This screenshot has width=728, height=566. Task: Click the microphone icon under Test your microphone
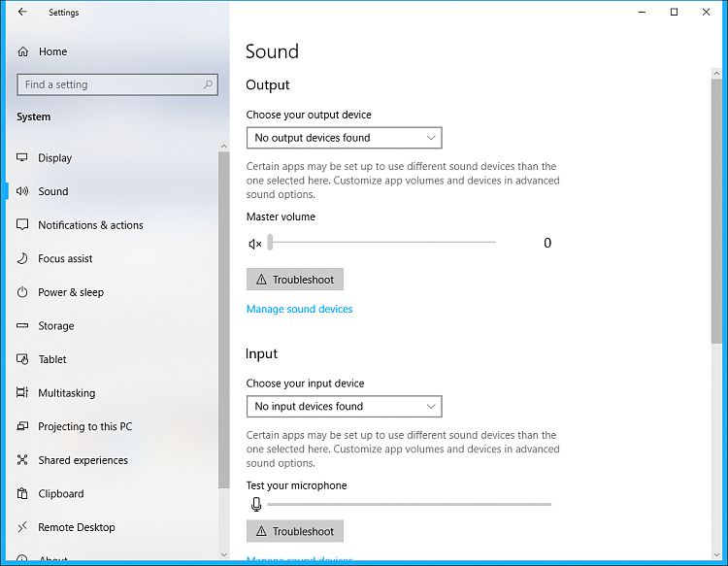pos(256,504)
